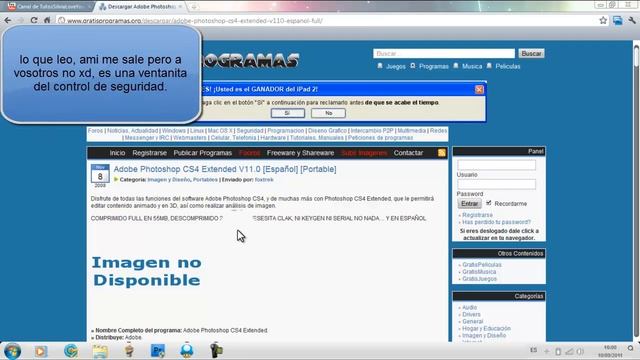
Task: Open the RSS feed icon in the nav bar
Action: tap(442, 153)
